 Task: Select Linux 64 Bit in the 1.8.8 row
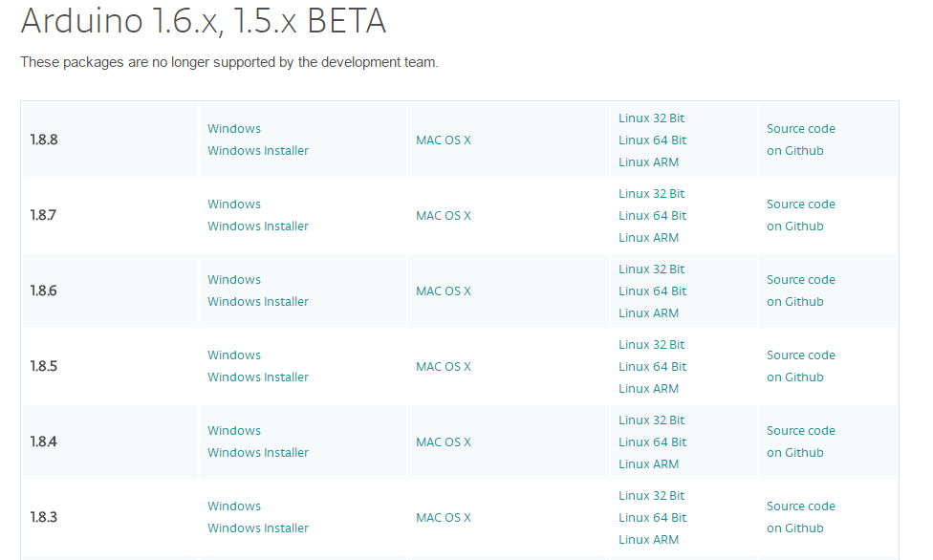[652, 140]
